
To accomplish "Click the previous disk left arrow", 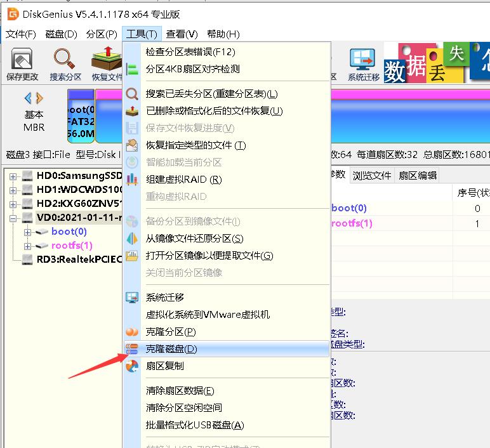I will [x=28, y=98].
